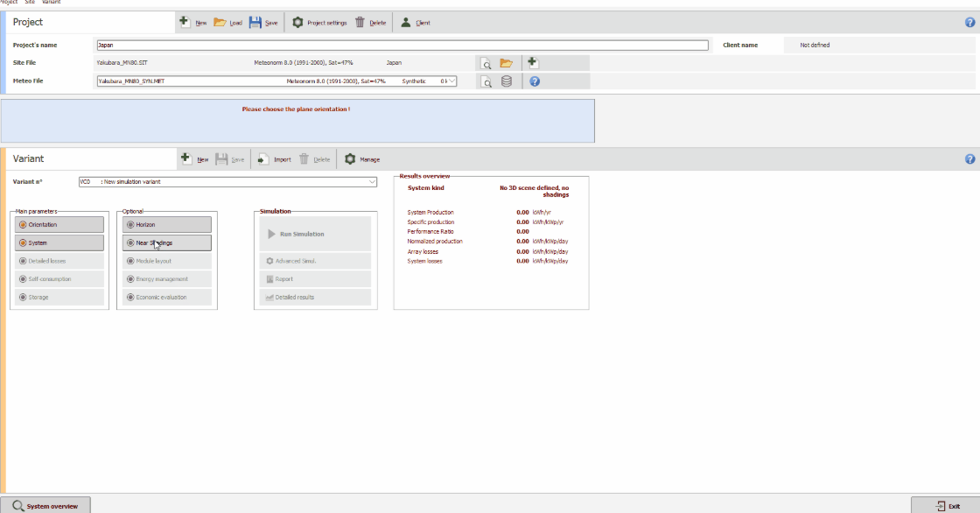Open Energy management option
980x513 pixels.
(167, 279)
